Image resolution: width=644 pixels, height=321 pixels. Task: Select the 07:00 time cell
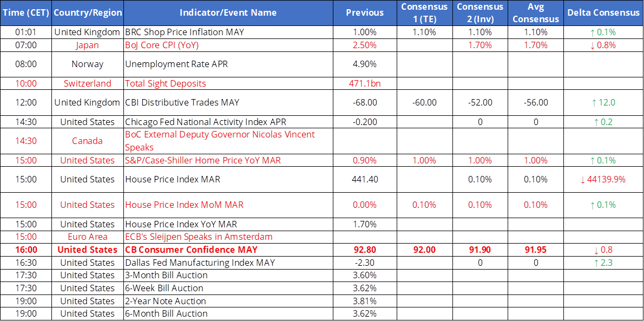(27, 45)
